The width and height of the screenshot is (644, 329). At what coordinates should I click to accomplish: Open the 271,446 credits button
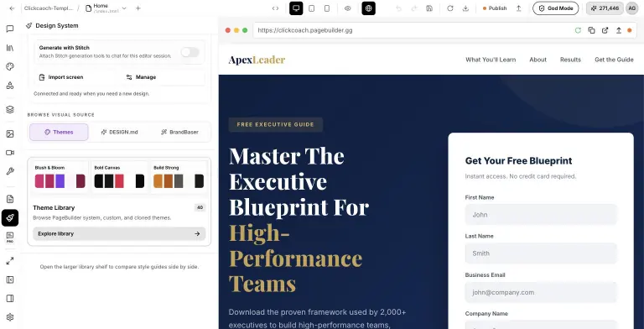[605, 8]
